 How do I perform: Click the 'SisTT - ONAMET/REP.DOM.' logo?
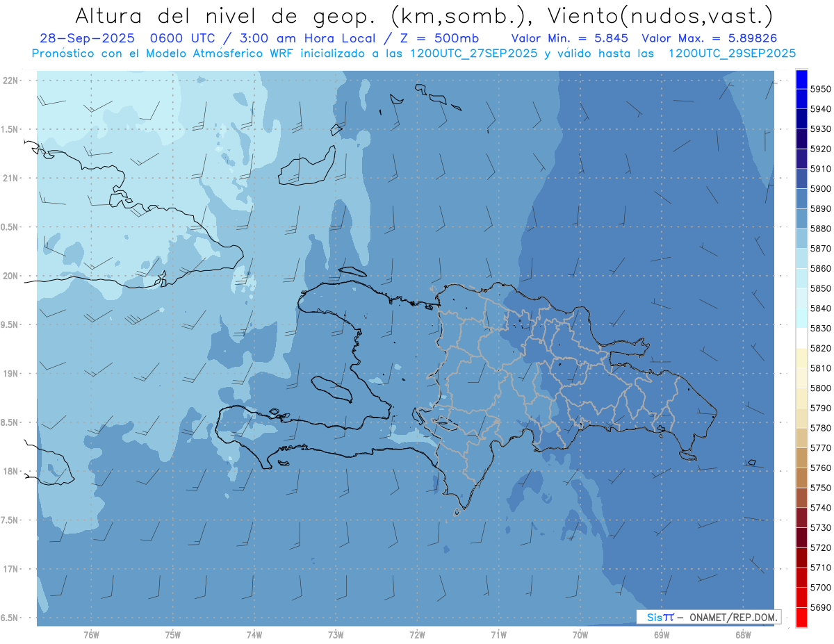click(x=708, y=617)
